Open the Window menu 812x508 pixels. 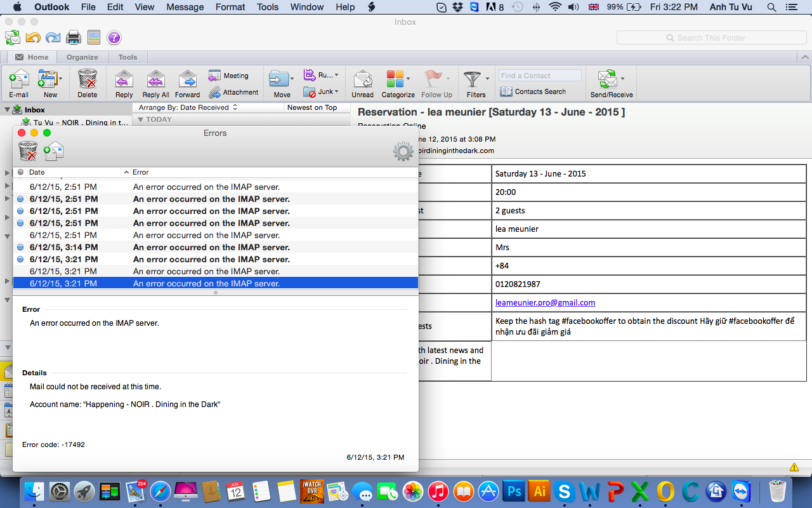(x=306, y=7)
